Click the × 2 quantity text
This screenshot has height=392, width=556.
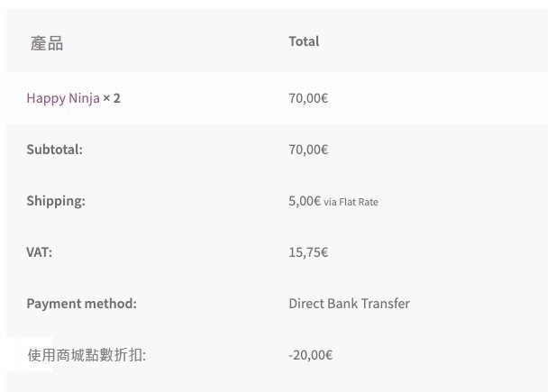click(x=112, y=97)
